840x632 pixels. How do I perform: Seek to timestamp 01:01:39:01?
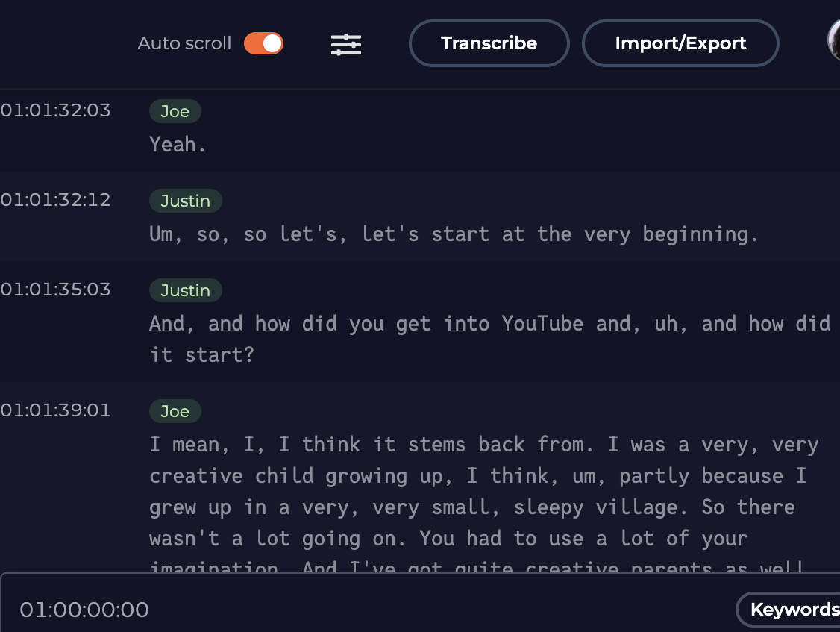point(55,410)
